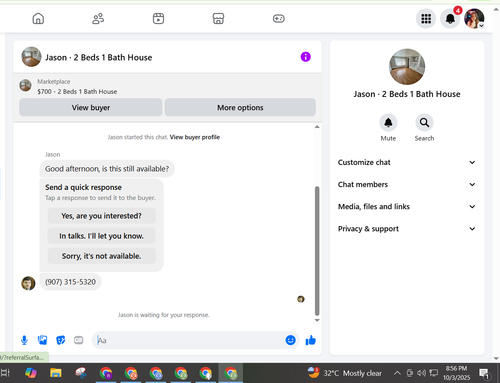Expand Privacy & support section
Image resolution: width=500 pixels, height=383 pixels.
coord(407,229)
